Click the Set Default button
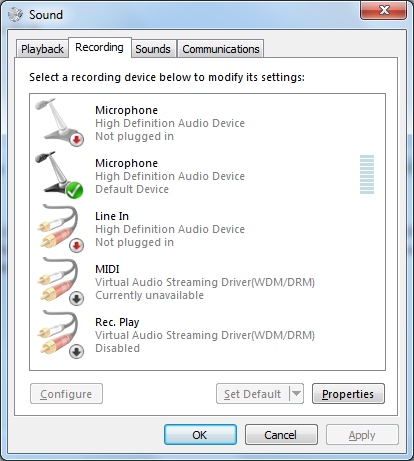 [x=253, y=394]
